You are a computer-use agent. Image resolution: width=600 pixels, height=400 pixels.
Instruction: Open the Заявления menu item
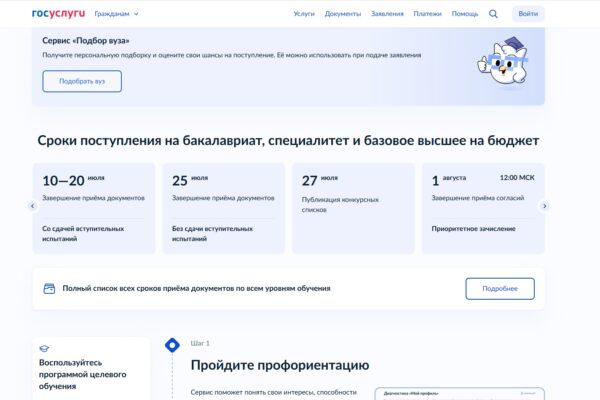[387, 14]
